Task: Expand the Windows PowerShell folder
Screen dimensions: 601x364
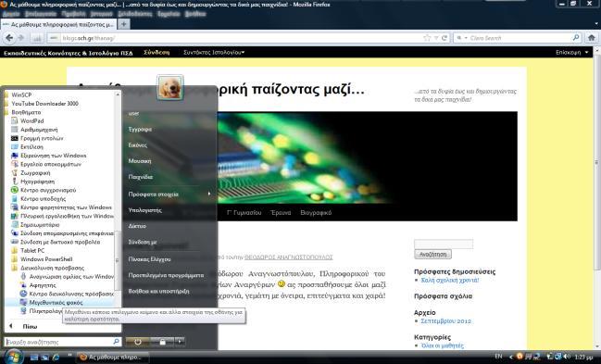Action: coord(42,259)
